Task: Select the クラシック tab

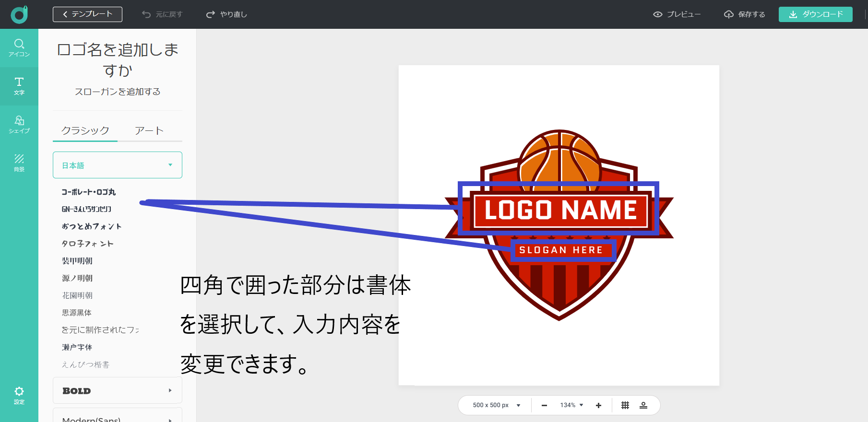Action: tap(85, 130)
